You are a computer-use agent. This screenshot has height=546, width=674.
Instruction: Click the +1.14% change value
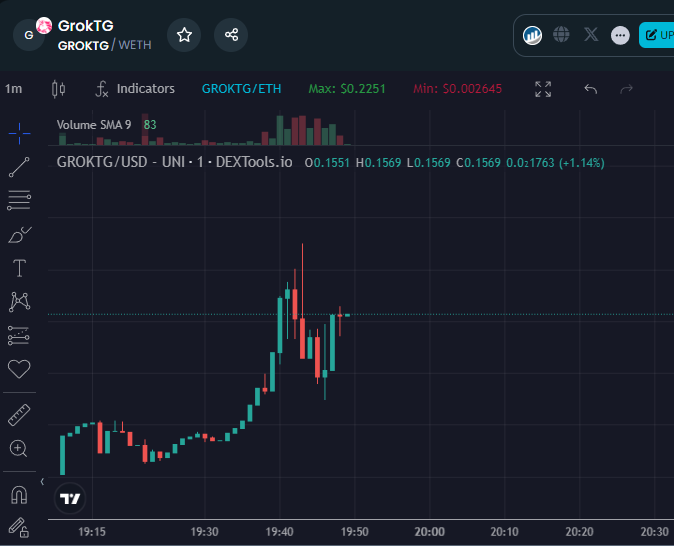[x=582, y=163]
